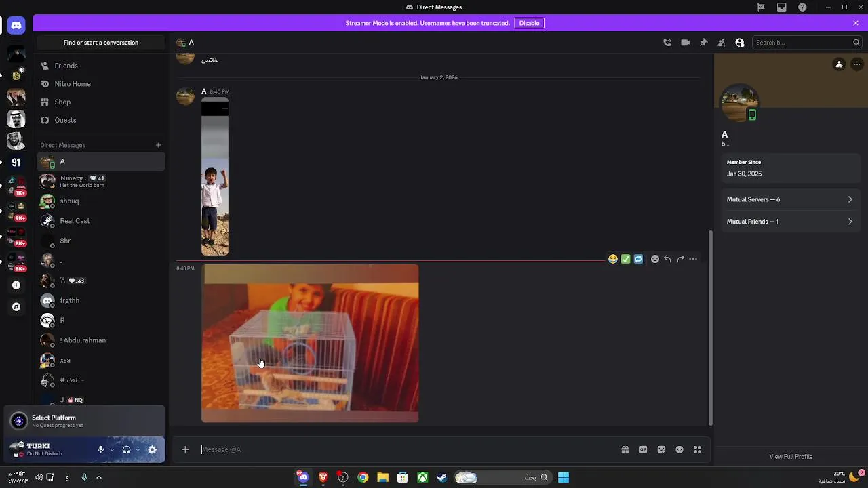Open the Shop page
Viewport: 868px width, 488px height.
100,102
